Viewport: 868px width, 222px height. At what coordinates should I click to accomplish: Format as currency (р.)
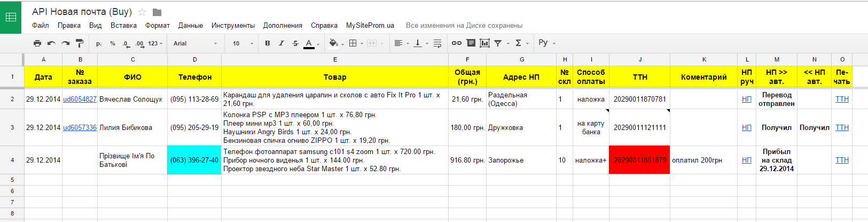tap(99, 43)
